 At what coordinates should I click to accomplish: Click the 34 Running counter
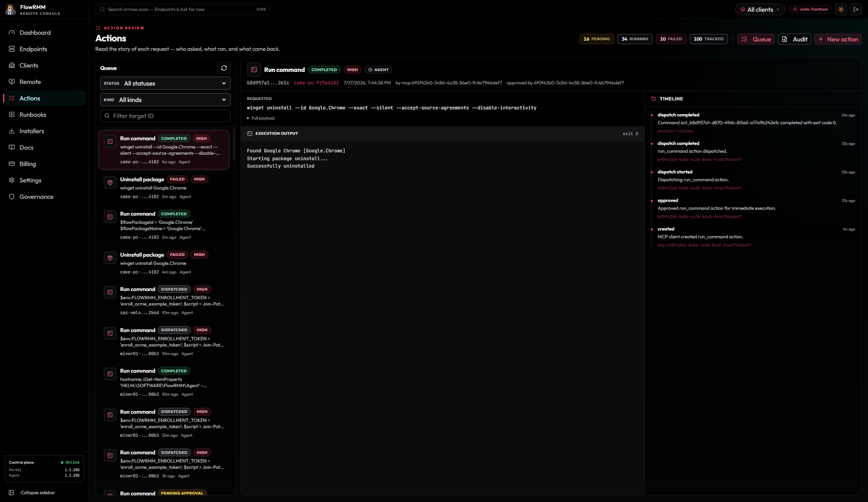click(x=635, y=39)
